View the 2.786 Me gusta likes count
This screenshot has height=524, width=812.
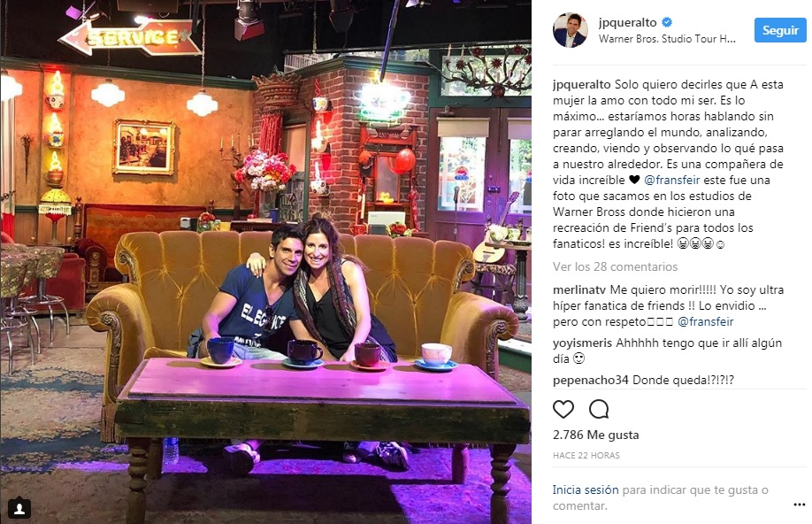[x=595, y=435]
